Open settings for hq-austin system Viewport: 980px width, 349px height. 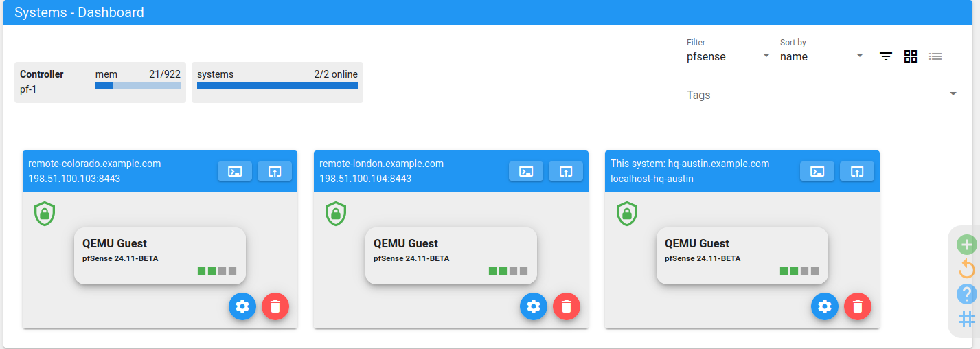point(825,306)
